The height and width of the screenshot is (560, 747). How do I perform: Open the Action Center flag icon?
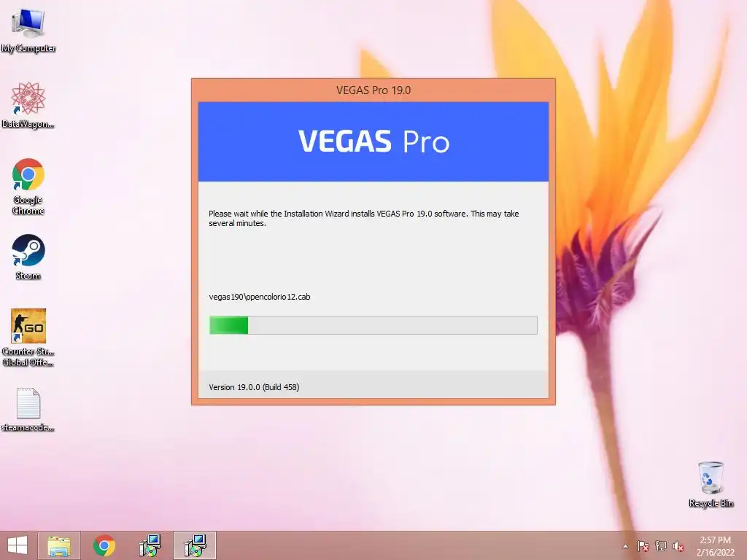(643, 546)
